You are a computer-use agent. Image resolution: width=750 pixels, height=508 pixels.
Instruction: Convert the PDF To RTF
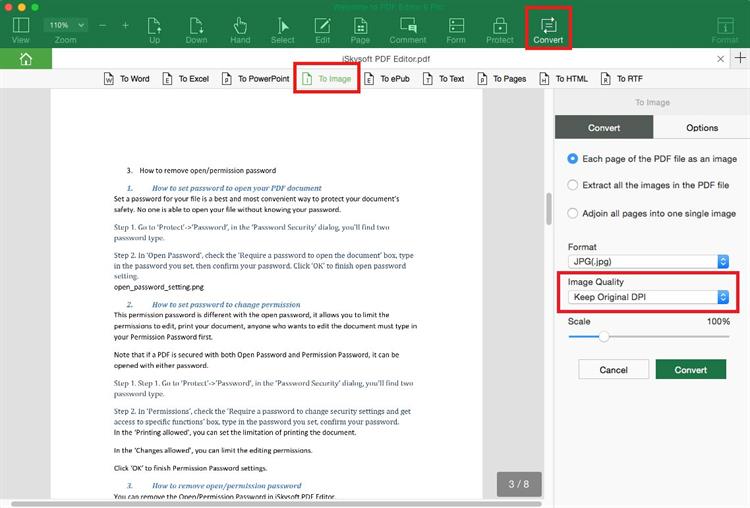pyautogui.click(x=621, y=78)
